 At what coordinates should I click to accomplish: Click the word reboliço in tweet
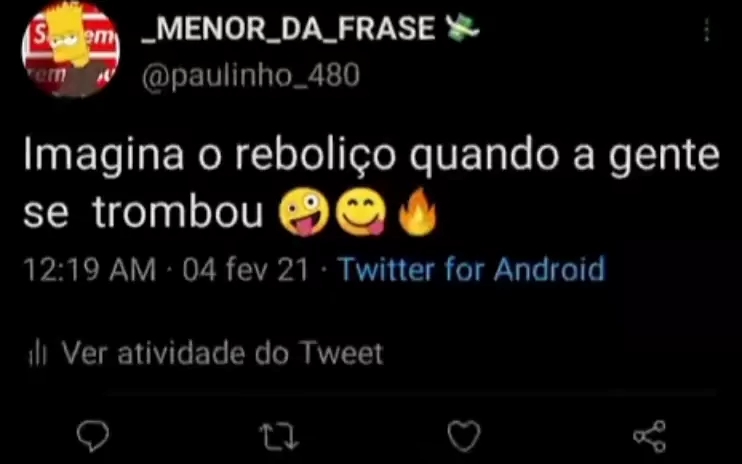click(315, 156)
